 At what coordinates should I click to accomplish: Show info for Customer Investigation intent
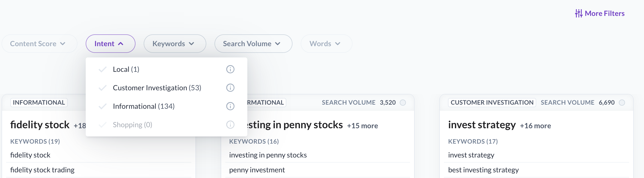(230, 88)
